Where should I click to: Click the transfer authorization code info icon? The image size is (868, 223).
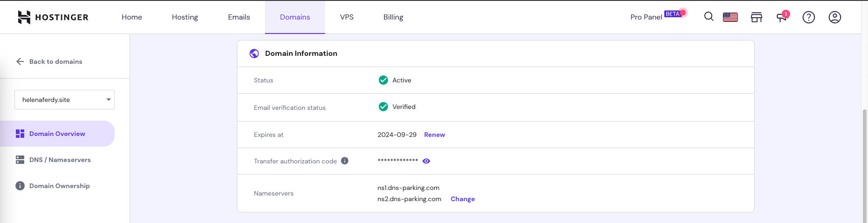[345, 161]
